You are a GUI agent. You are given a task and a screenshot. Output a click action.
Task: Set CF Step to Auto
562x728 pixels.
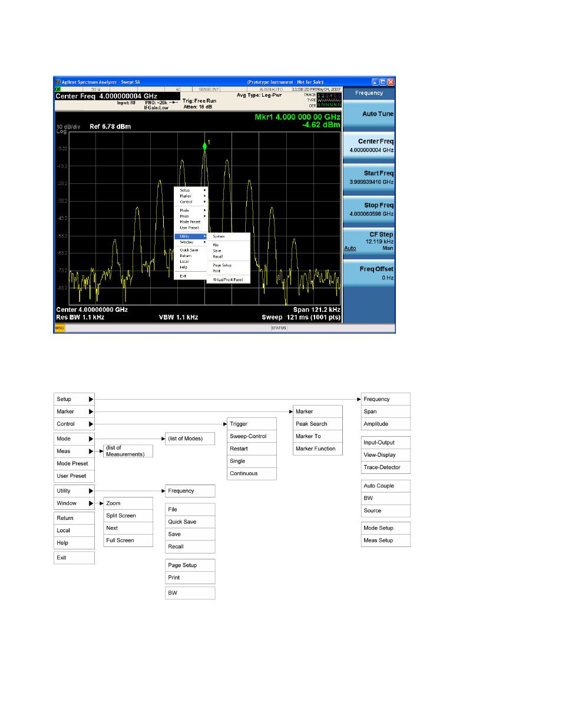[x=350, y=248]
